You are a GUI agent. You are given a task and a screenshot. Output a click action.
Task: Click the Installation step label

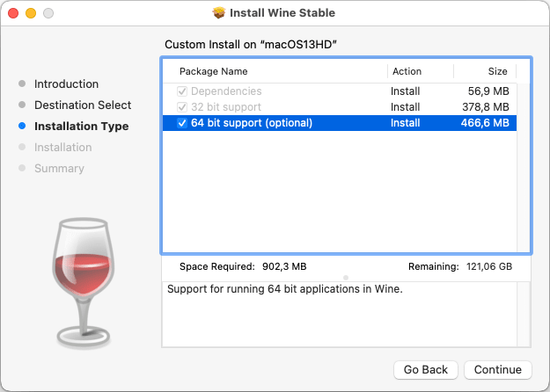click(63, 147)
